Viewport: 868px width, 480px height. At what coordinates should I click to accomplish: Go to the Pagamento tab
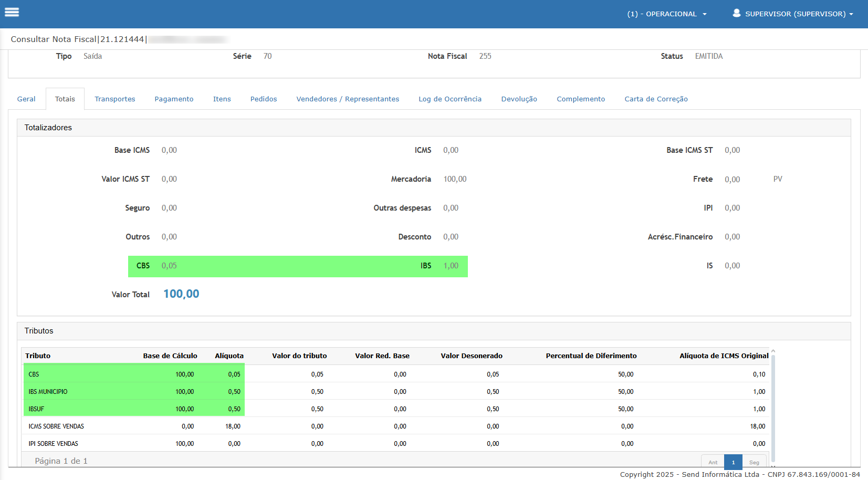coord(174,99)
